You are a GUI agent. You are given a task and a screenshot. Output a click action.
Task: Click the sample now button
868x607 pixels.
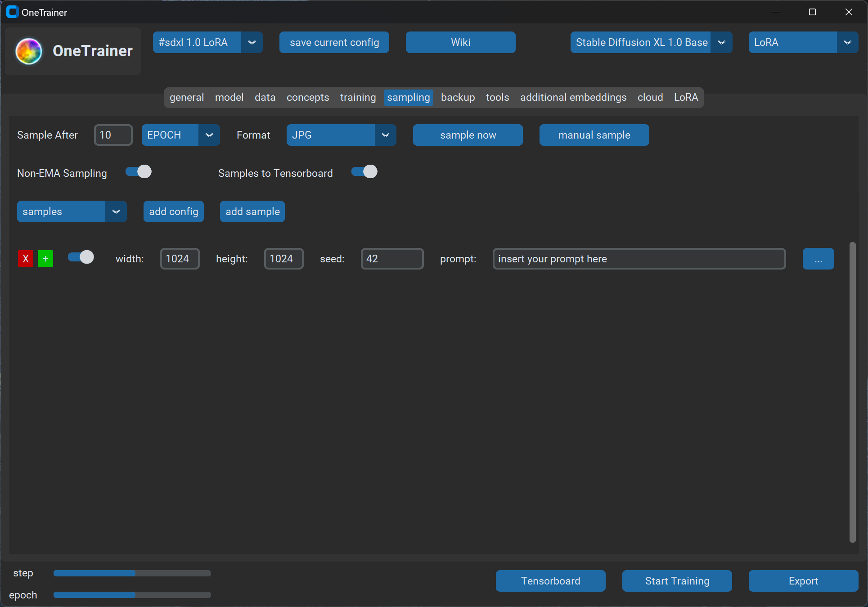pos(468,135)
